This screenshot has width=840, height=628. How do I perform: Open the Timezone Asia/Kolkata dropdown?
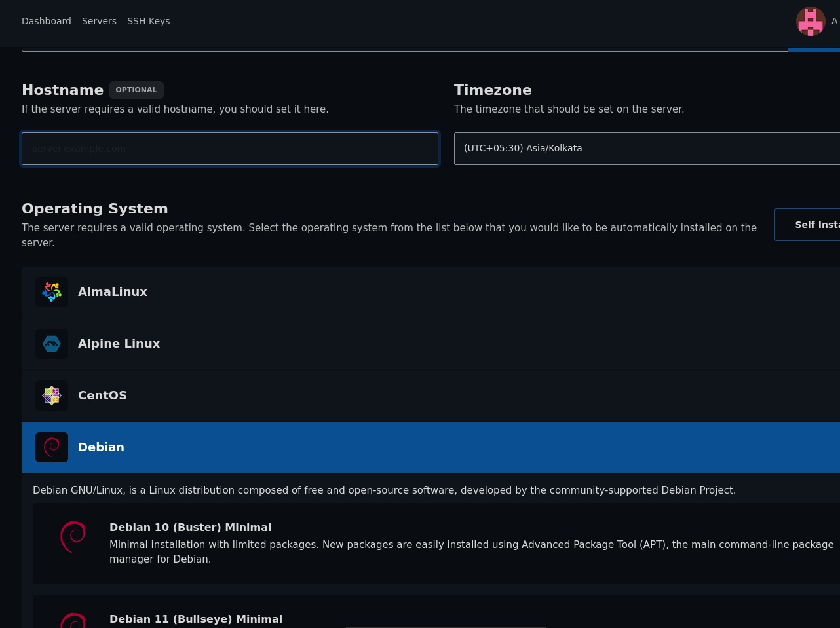point(647,149)
